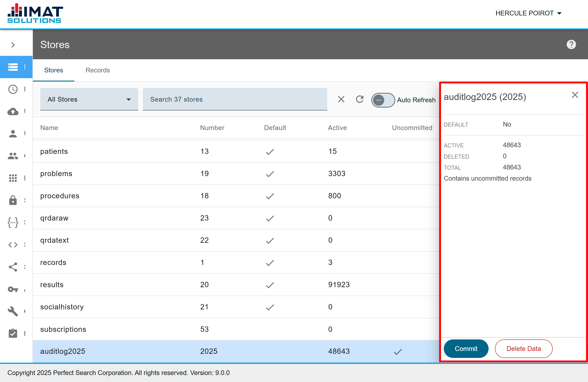Sort by the Number column header
Image resolution: width=588 pixels, height=382 pixels.
212,128
